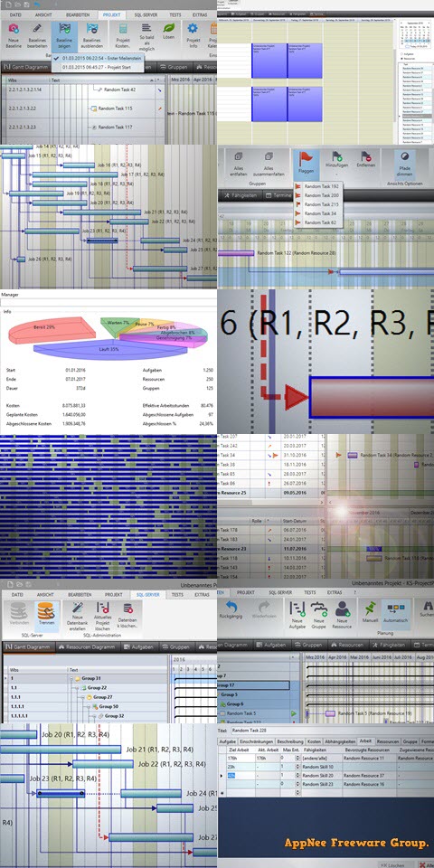Click the Neue Baseline icon

(x=14, y=29)
